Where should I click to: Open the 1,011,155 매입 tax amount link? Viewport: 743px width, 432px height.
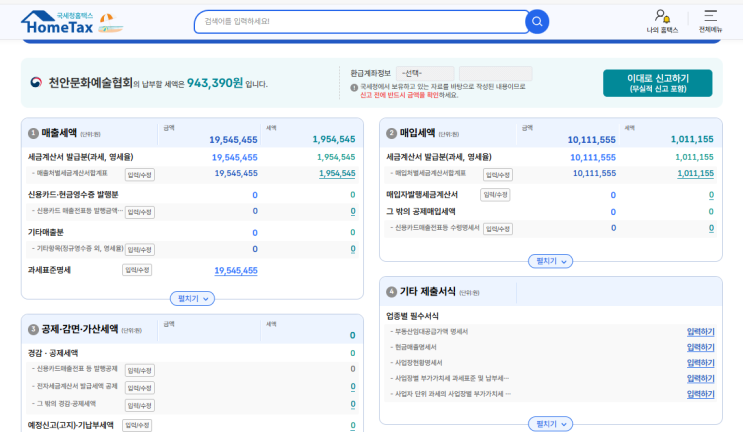(x=695, y=174)
